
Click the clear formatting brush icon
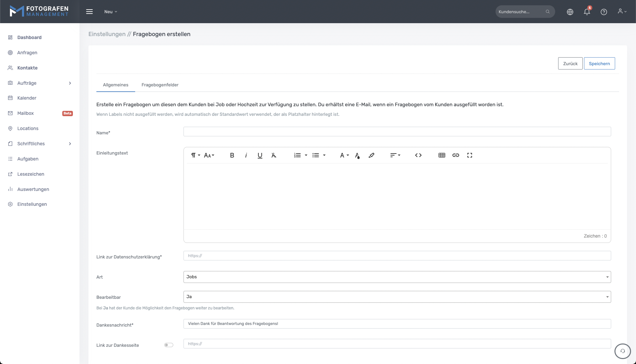[x=371, y=155]
